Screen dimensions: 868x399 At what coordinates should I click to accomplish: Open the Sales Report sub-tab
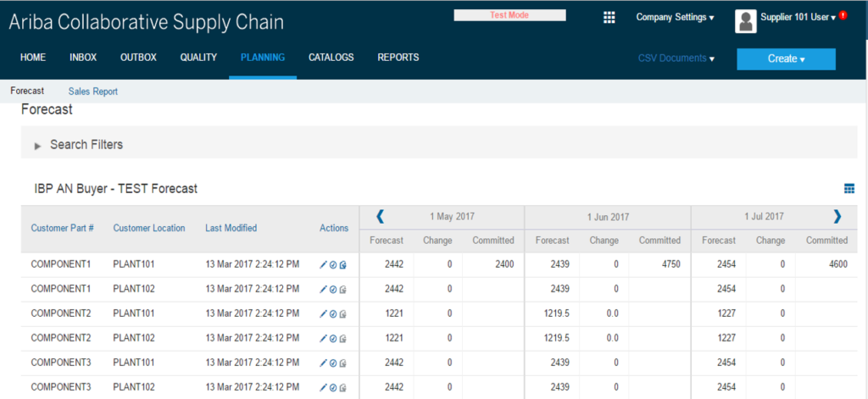[x=93, y=91]
